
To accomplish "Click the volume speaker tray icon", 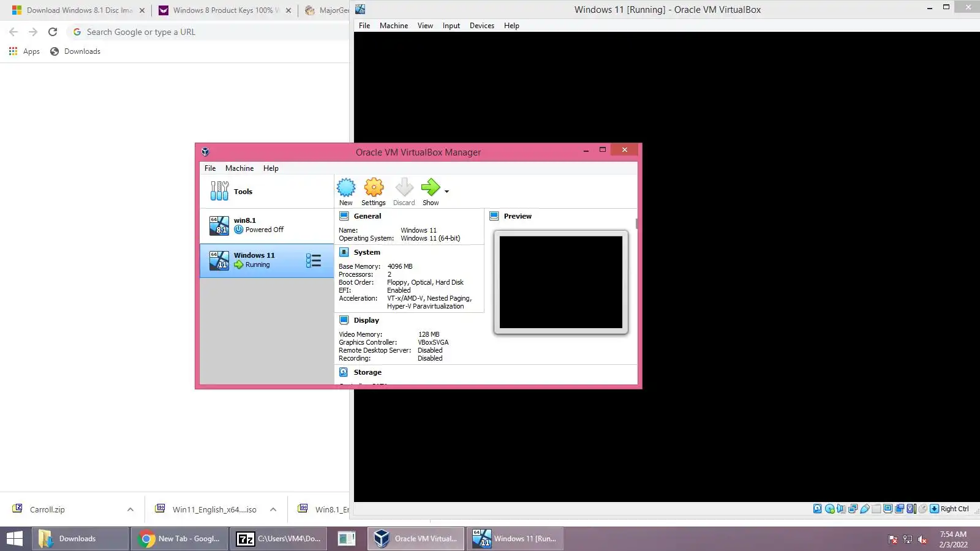I will [923, 539].
